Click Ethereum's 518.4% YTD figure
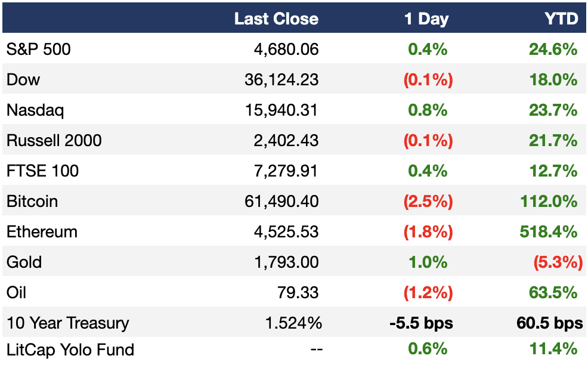This screenshot has width=588, height=365. coord(549,232)
